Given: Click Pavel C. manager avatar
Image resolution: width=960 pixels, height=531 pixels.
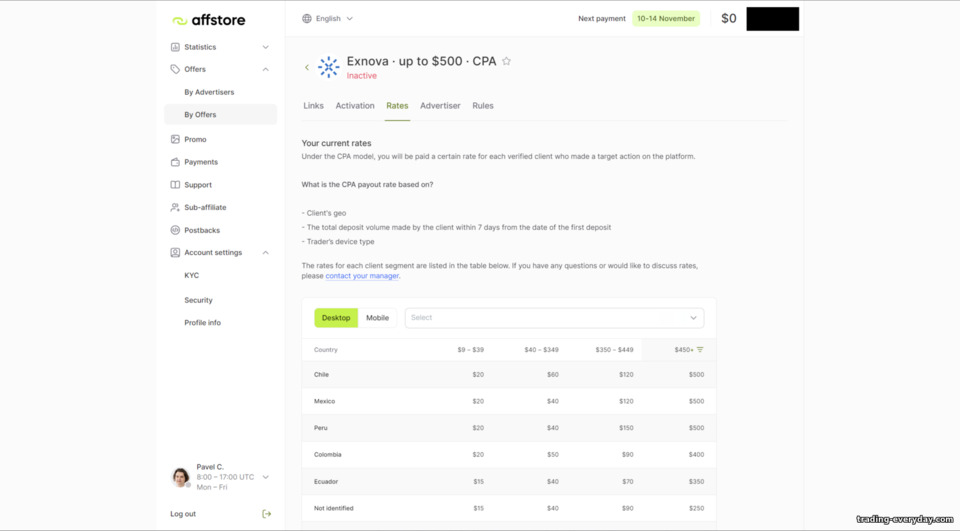Looking at the screenshot, I should pos(181,476).
